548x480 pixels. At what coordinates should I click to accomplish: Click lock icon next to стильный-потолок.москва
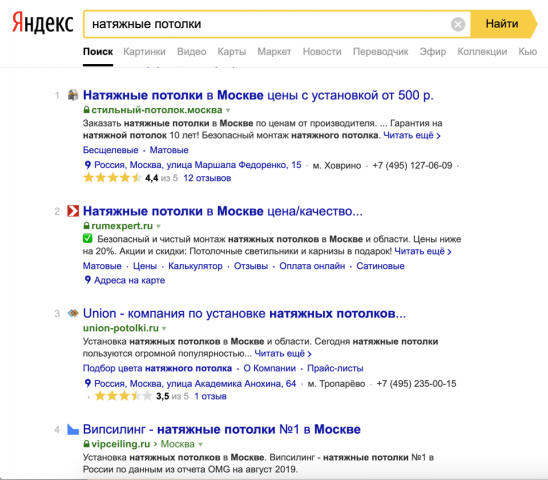pos(86,110)
